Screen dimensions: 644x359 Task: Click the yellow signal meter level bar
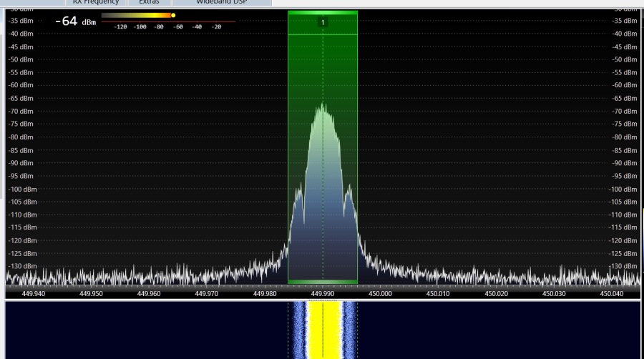137,15
